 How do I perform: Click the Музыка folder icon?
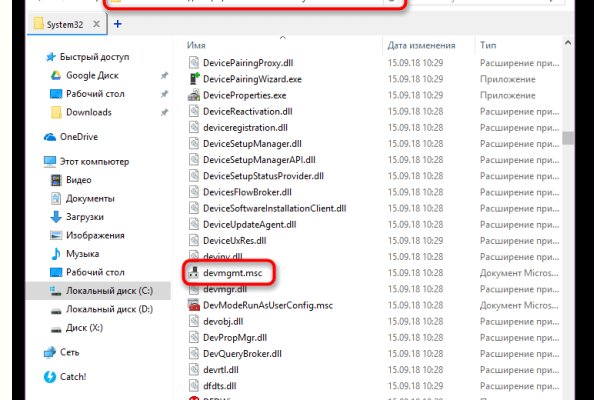57,255
